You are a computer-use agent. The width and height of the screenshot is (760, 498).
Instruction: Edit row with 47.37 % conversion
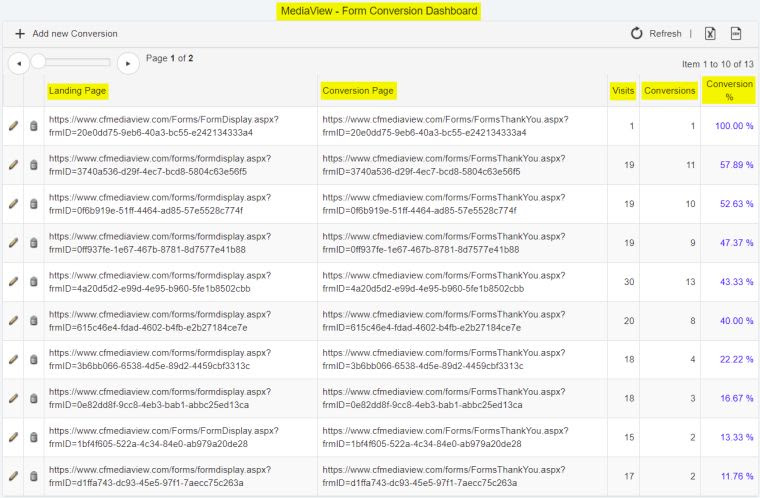[14, 242]
